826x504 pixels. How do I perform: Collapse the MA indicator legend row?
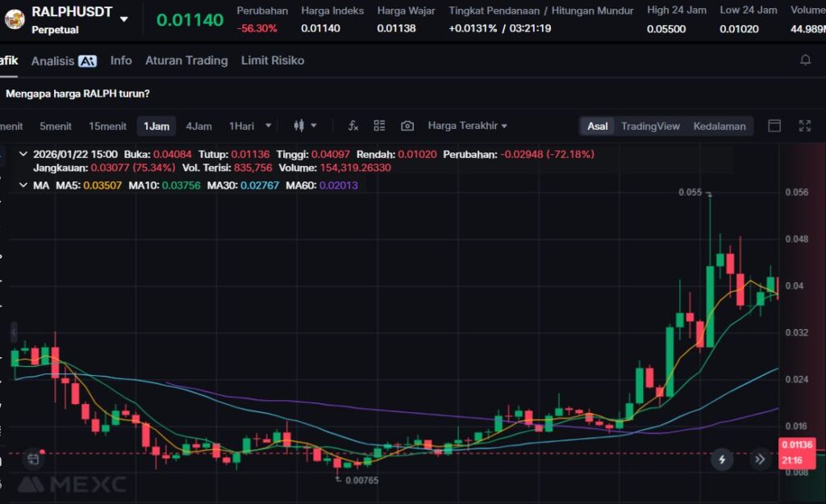click(x=23, y=185)
